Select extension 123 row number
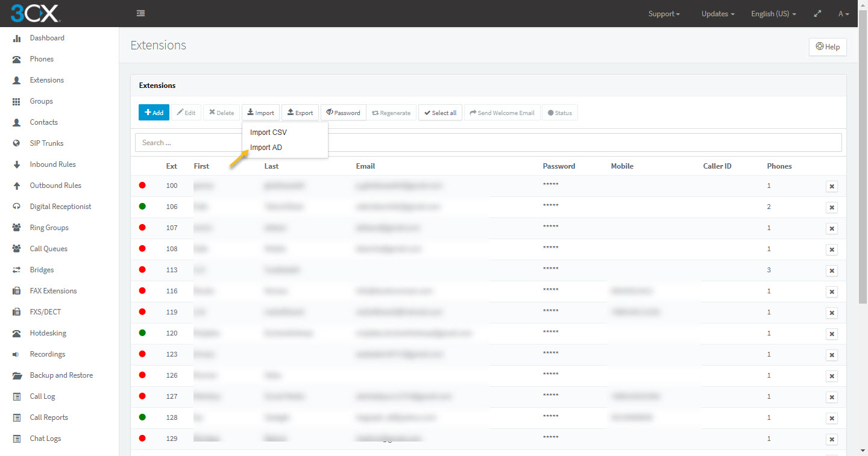868x456 pixels. [172, 354]
